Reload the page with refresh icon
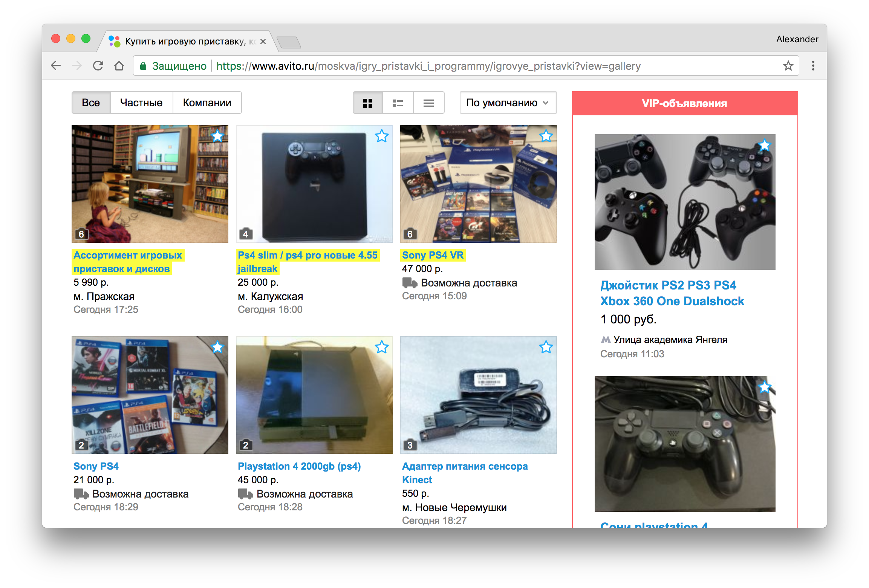This screenshot has width=869, height=588. 98,66
